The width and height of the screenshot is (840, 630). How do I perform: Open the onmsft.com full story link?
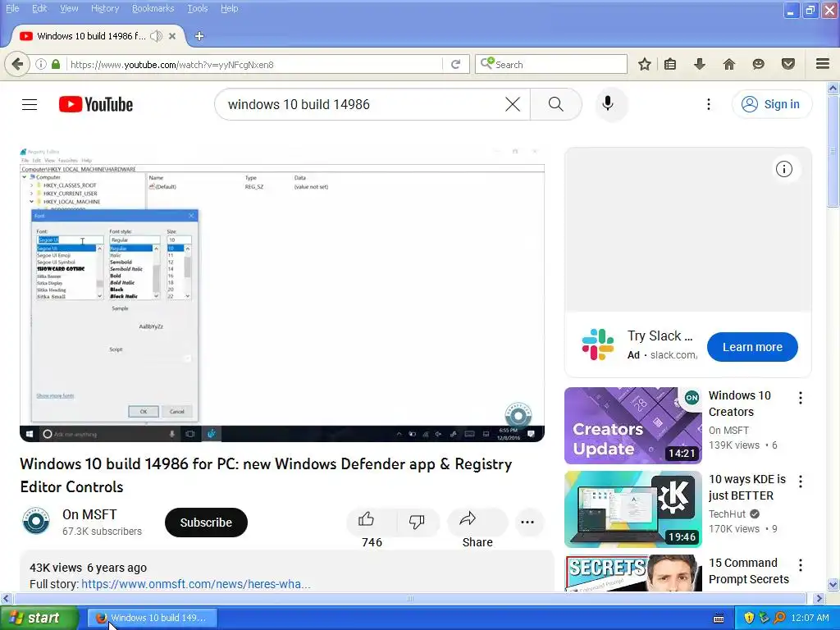pos(195,584)
